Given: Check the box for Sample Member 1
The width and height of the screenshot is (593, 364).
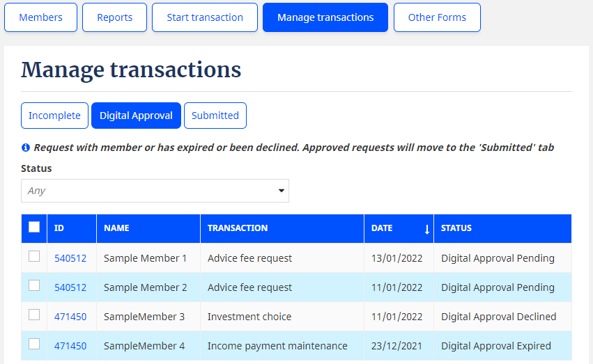Looking at the screenshot, I should [x=34, y=257].
